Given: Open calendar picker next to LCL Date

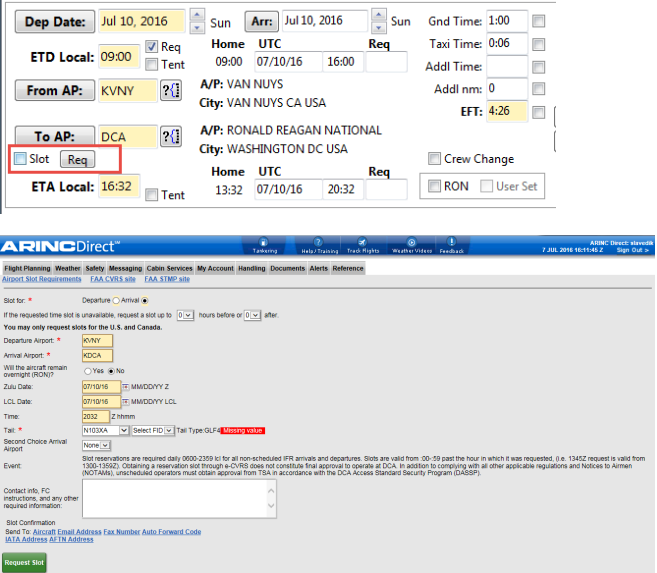Looking at the screenshot, I should pos(125,402).
